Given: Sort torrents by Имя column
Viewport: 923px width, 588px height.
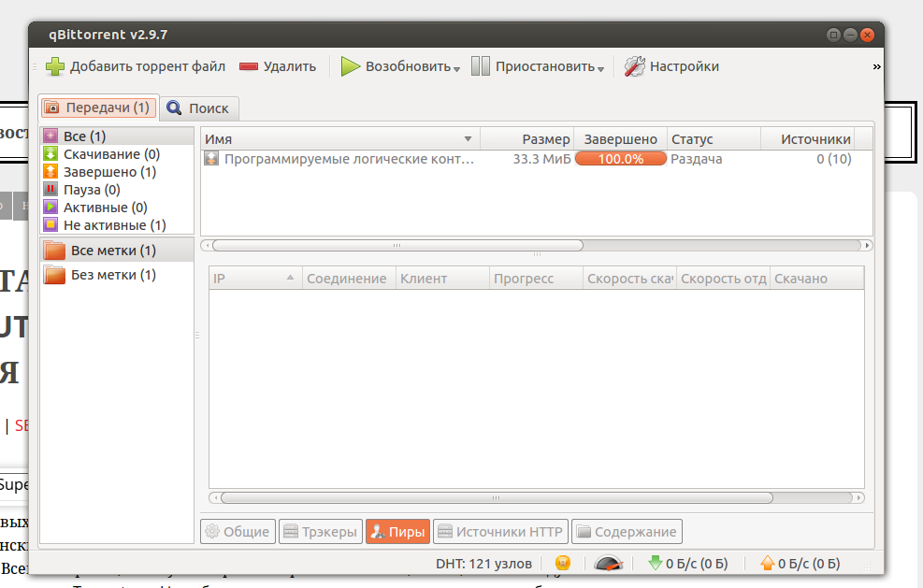Looking at the screenshot, I should coord(340,139).
